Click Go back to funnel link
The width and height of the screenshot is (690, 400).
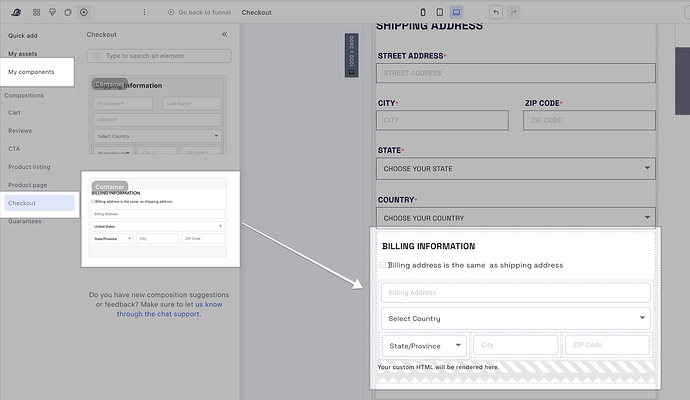[199, 12]
